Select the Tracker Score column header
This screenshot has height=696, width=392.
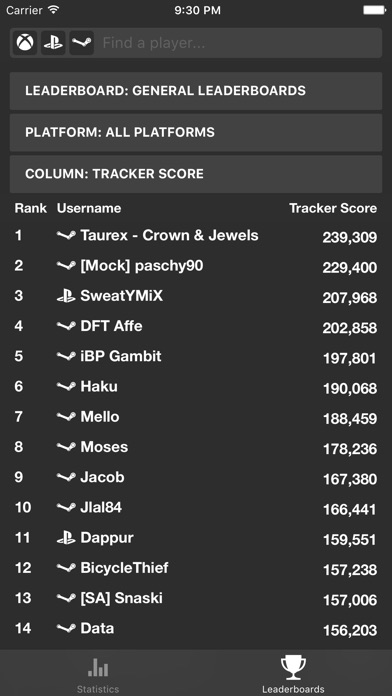pyautogui.click(x=333, y=208)
